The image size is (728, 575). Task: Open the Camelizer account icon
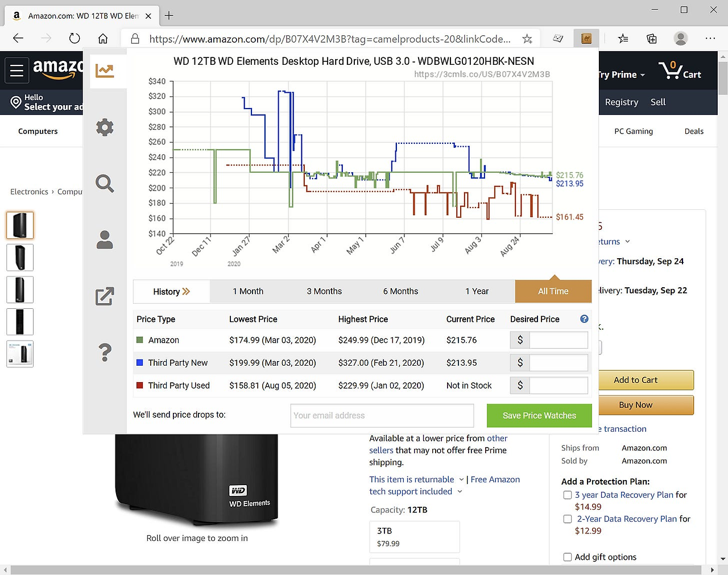point(105,239)
